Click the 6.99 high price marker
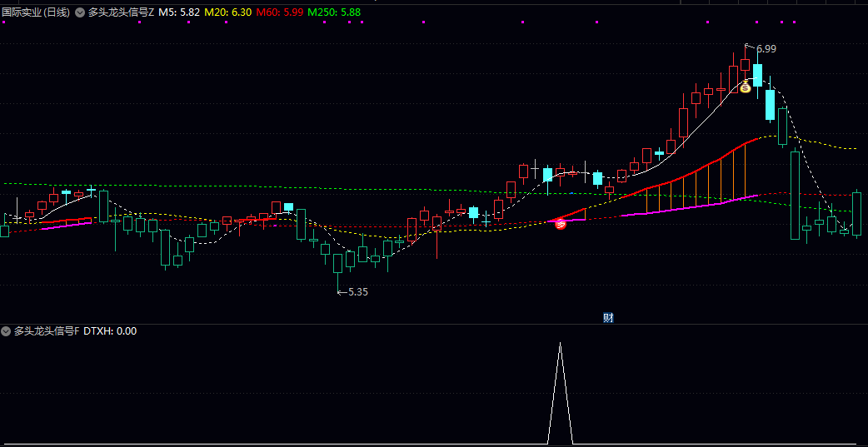This screenshot has width=868, height=447. coord(766,49)
